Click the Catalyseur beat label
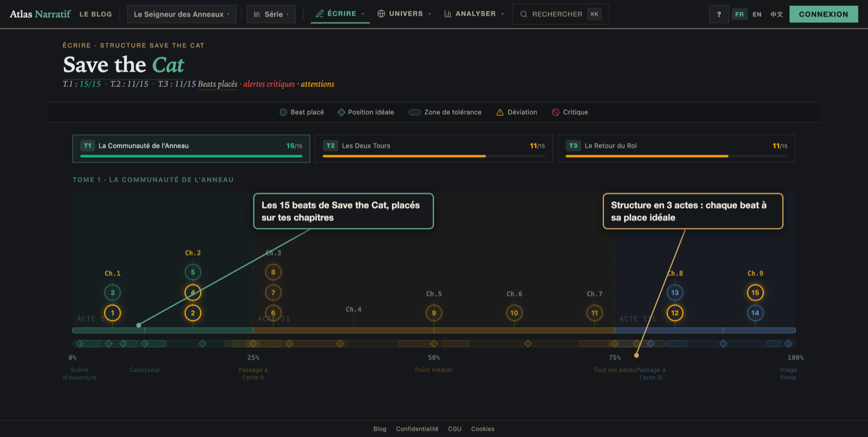868x437 pixels. pos(145,370)
